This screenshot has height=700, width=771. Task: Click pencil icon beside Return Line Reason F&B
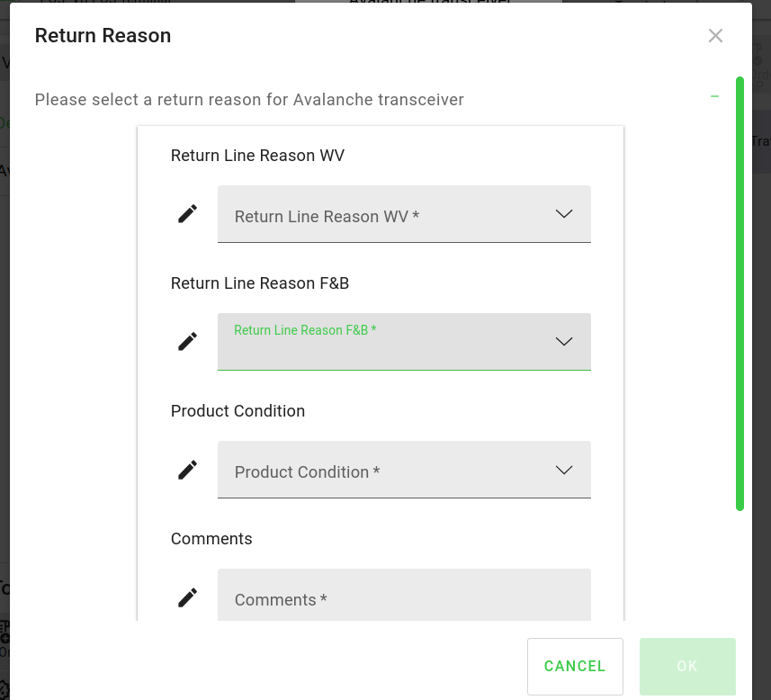(187, 341)
